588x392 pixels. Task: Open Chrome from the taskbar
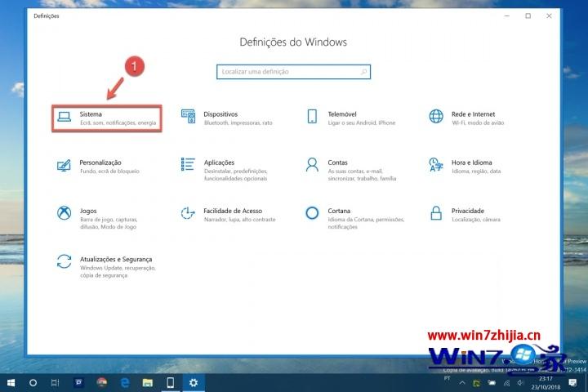coord(101,383)
